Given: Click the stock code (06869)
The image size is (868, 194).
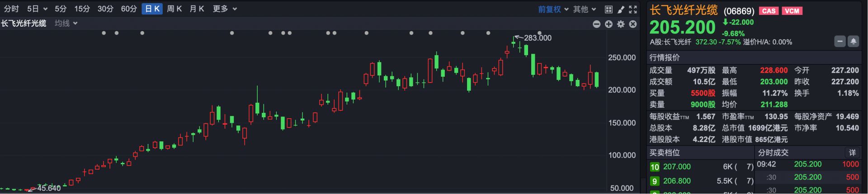Looking at the screenshot, I should click(x=739, y=11).
